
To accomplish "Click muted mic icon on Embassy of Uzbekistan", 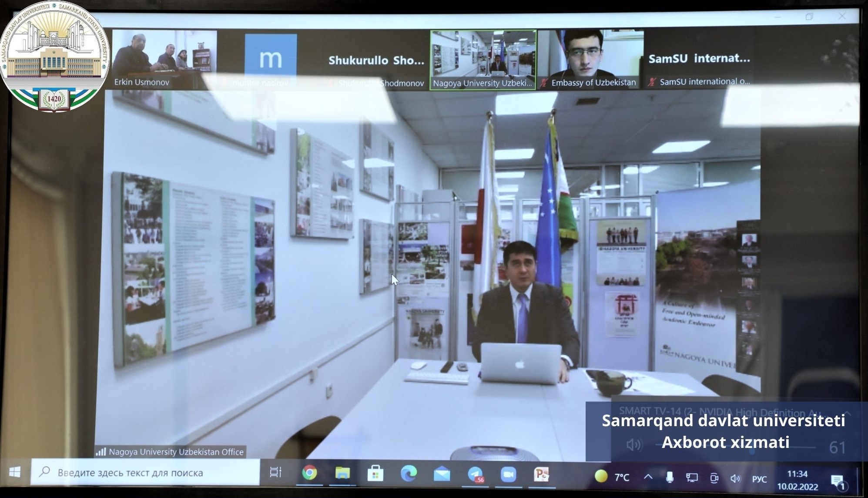I will point(544,83).
